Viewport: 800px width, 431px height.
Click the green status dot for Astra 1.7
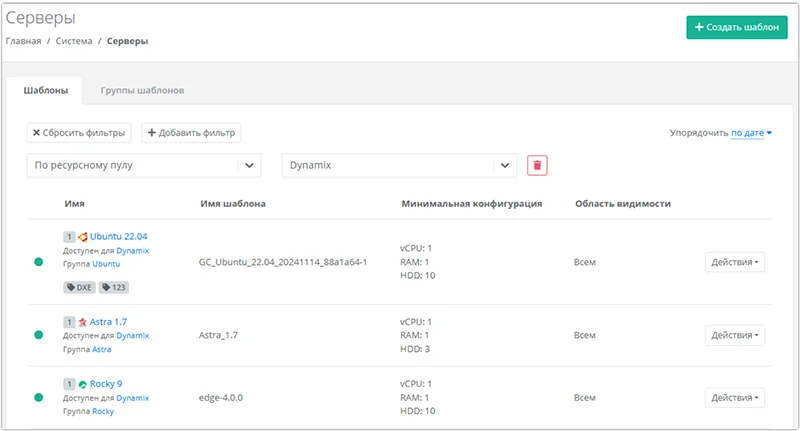coord(39,336)
